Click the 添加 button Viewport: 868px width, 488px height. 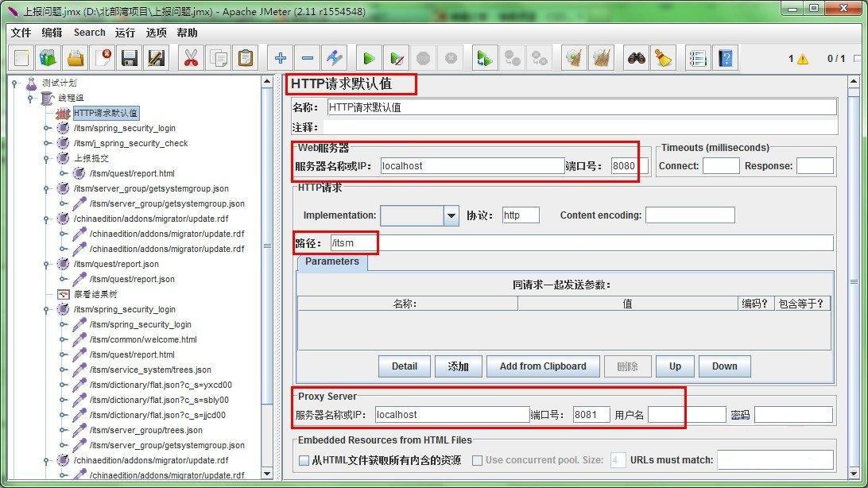[459, 366]
